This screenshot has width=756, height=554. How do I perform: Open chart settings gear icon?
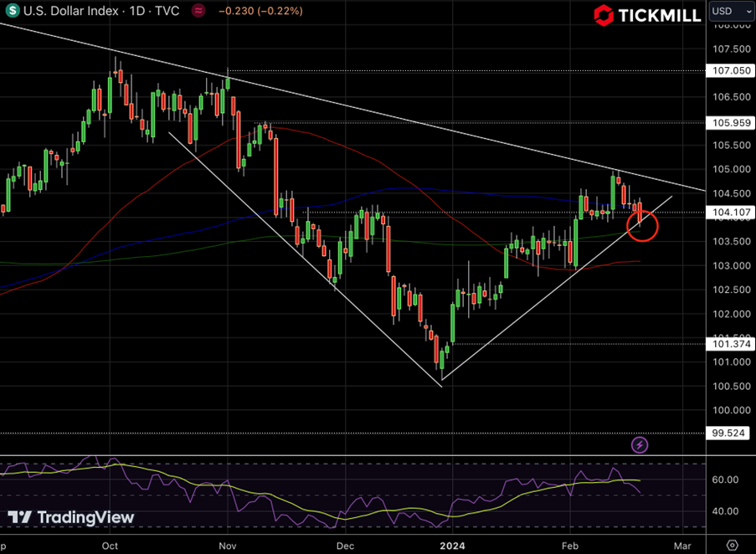(x=732, y=546)
